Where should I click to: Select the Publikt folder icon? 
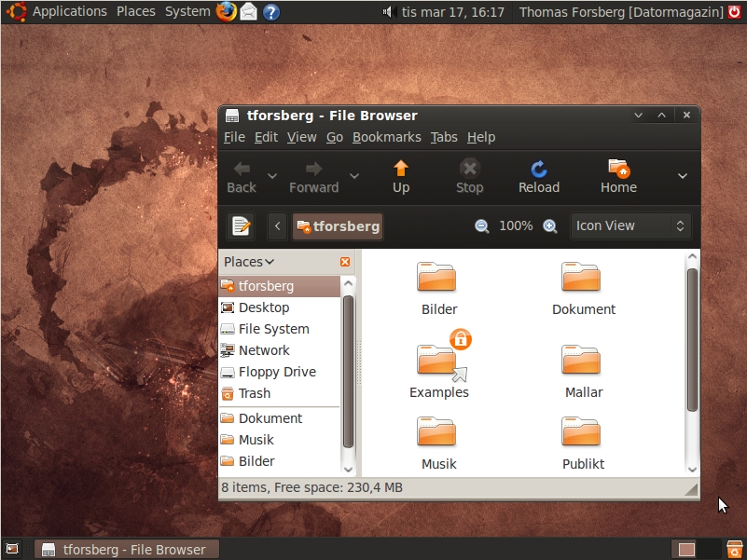tap(581, 431)
